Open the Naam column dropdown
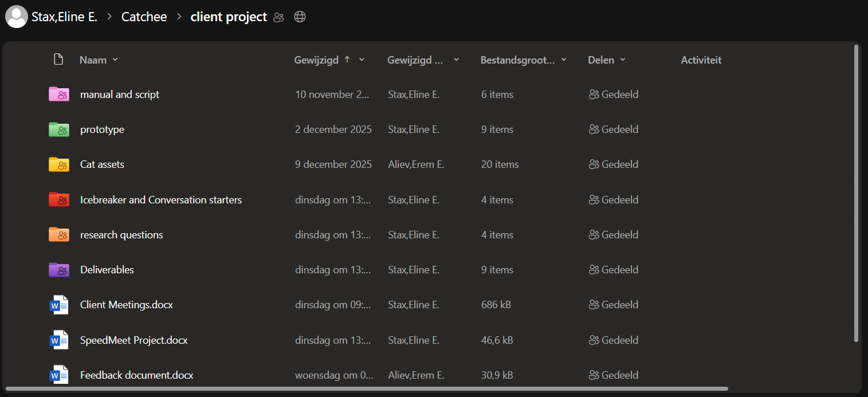This screenshot has height=397, width=868. [x=115, y=59]
